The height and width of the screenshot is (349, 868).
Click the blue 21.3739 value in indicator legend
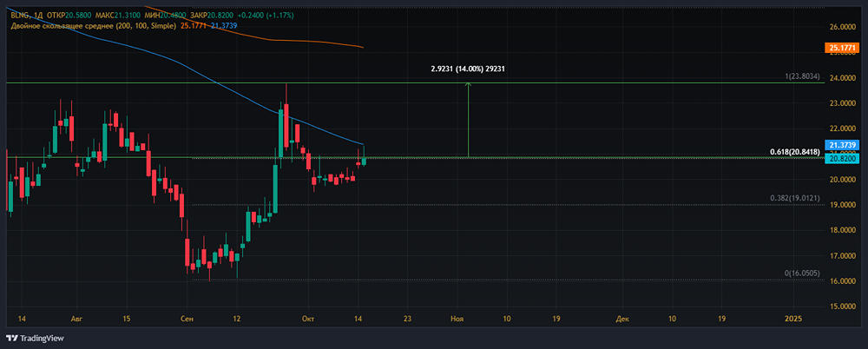(225, 25)
